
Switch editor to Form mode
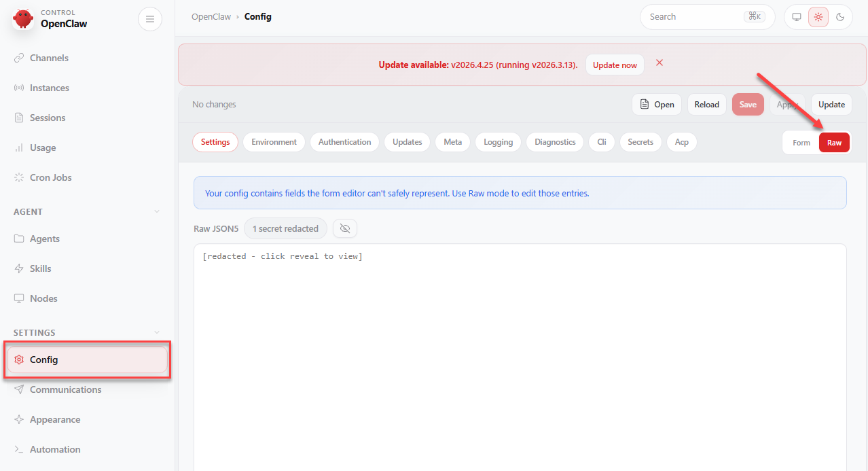pos(801,143)
